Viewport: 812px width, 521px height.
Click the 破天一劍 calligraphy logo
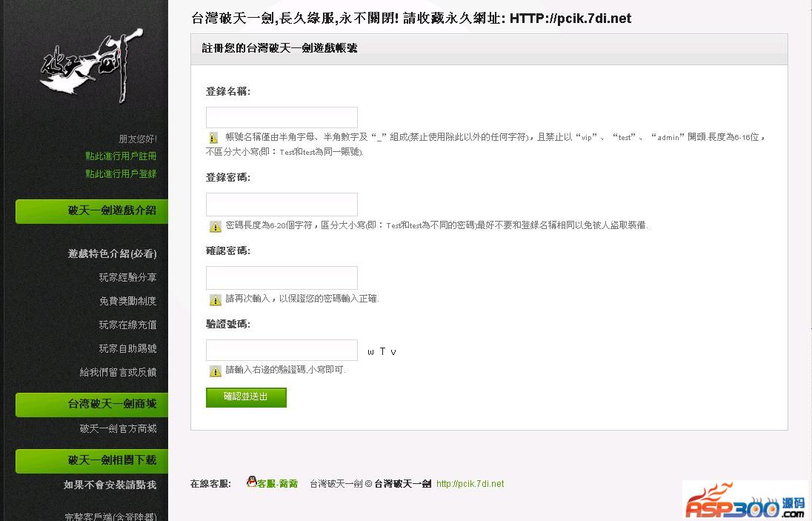[x=90, y=65]
